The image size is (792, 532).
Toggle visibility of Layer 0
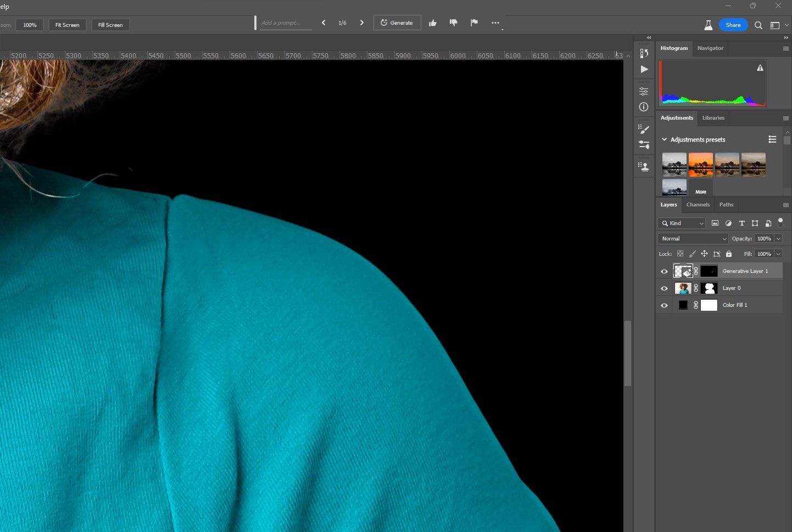click(x=664, y=288)
